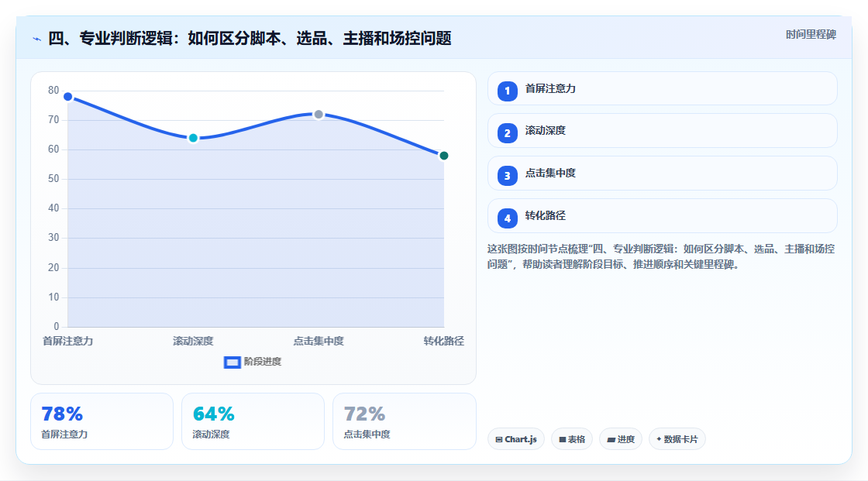Select the 滚动深度 data point on chart
Viewport: 868px width, 481px height.
click(193, 138)
